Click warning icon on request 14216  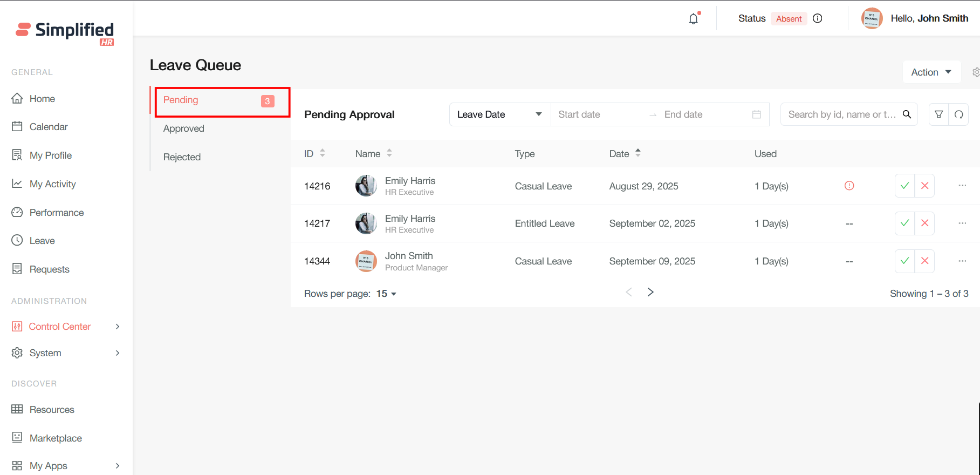849,186
